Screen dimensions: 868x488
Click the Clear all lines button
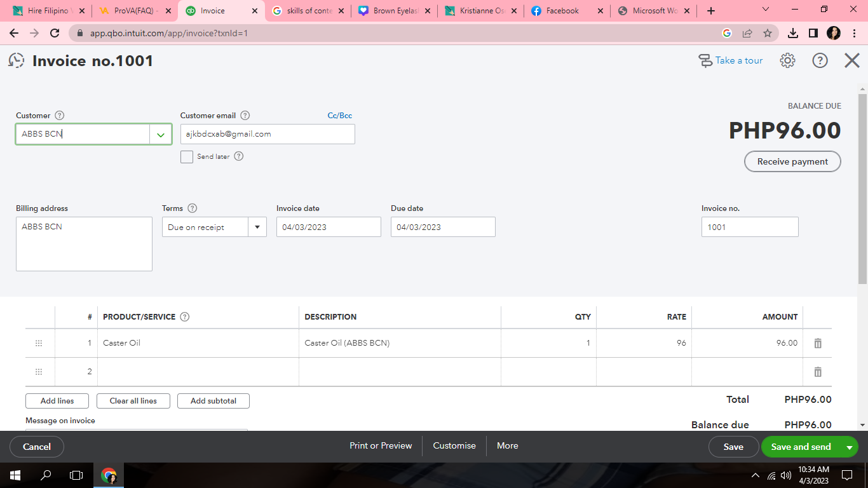133,401
